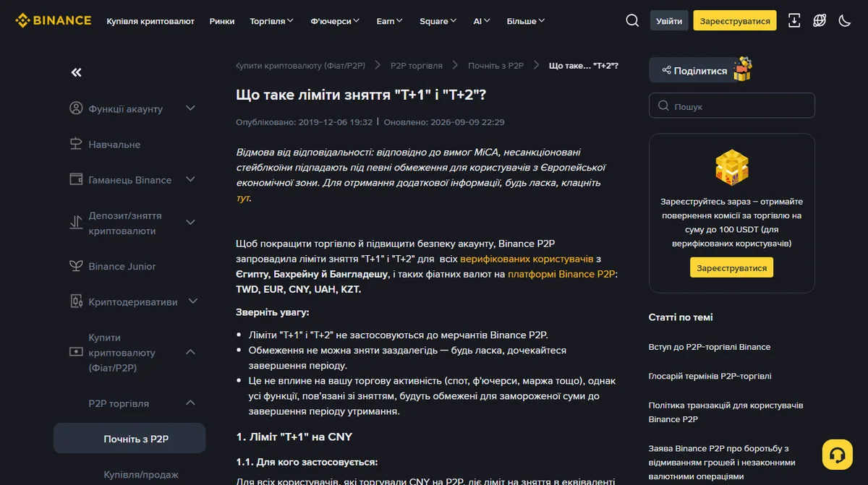Click the Навчальне signpost icon
This screenshot has width=868, height=485.
coord(76,144)
